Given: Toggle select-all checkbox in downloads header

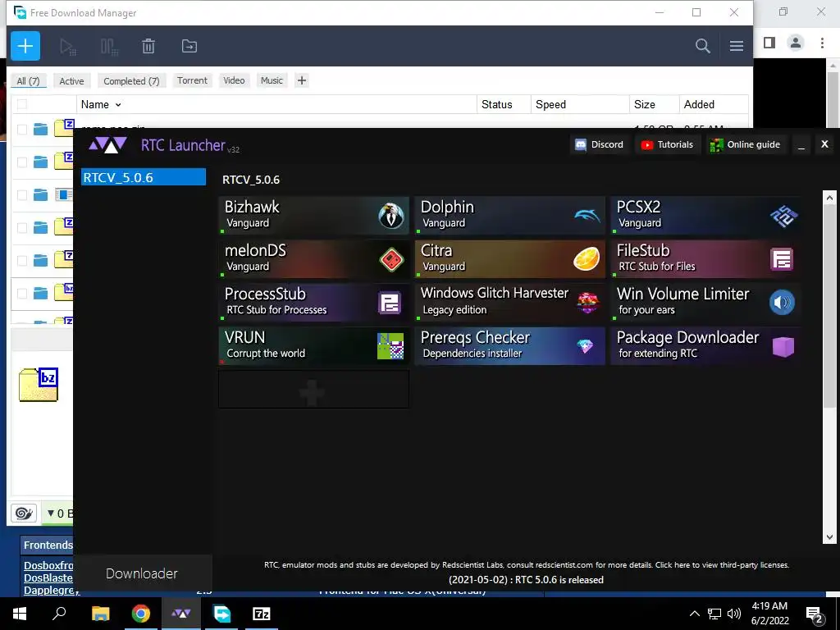Looking at the screenshot, I should [22, 104].
